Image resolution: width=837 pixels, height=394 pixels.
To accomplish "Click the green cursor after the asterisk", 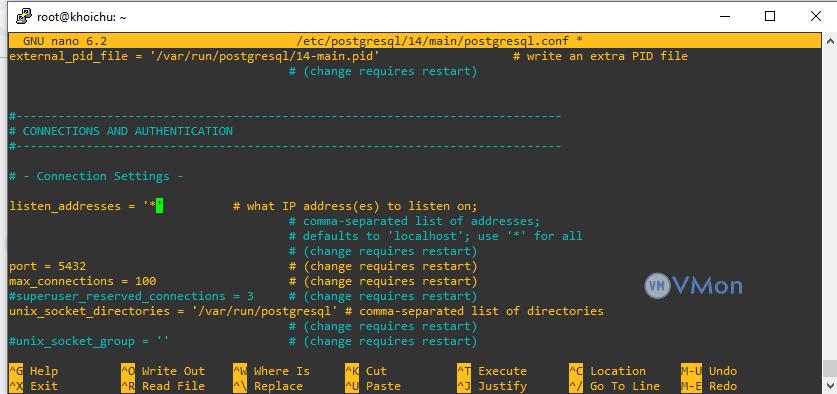I will click(x=159, y=206).
